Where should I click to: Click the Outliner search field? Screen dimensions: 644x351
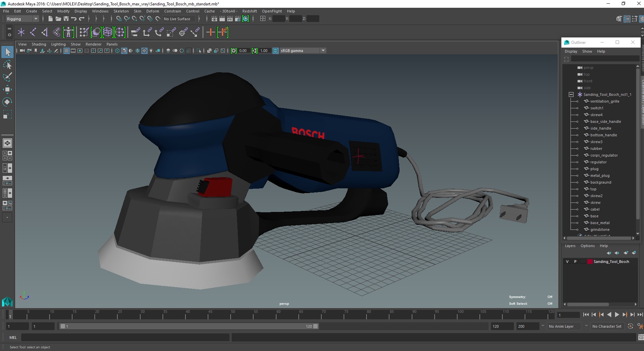point(605,59)
